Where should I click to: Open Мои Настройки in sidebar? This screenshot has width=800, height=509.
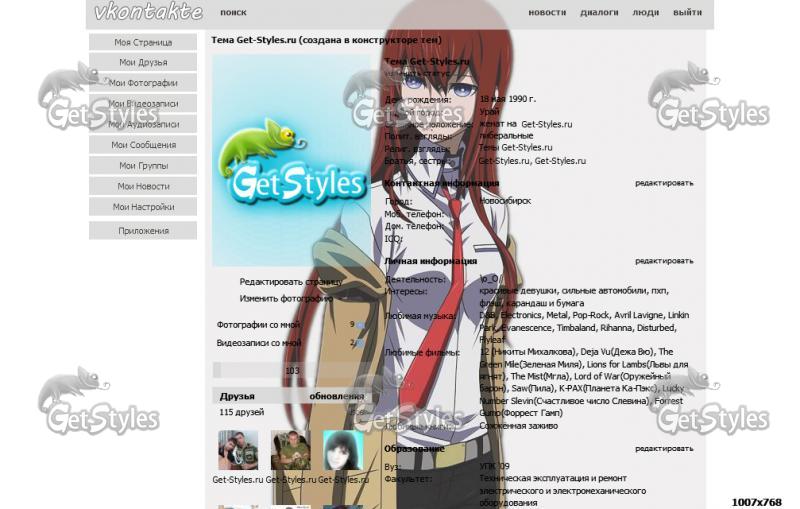point(143,207)
